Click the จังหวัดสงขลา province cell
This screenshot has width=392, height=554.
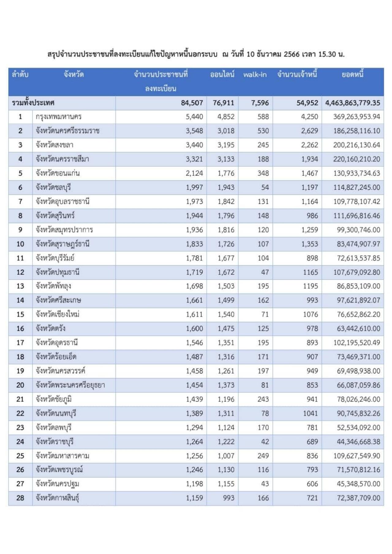[55, 145]
